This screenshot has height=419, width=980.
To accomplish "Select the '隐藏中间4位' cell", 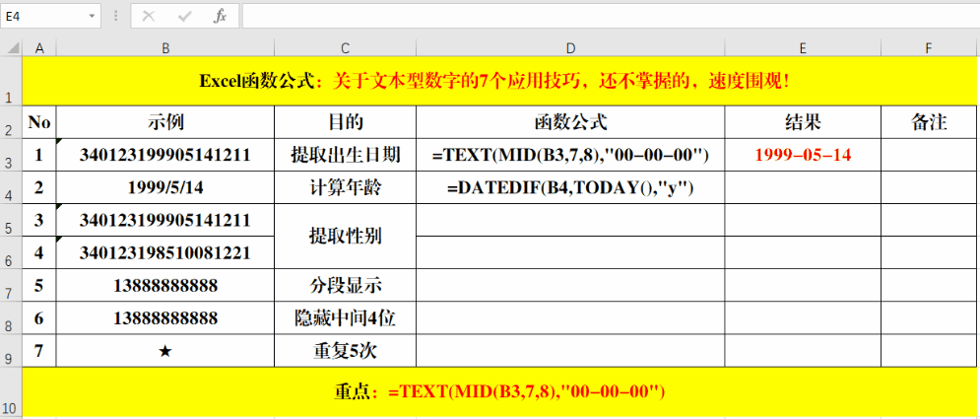I will point(345,317).
